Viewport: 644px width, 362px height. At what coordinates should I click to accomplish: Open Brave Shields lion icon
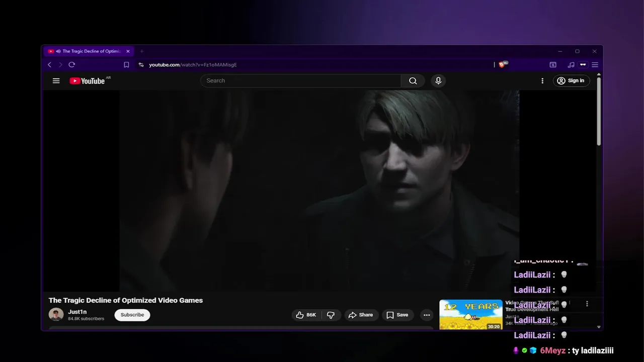[x=502, y=64]
